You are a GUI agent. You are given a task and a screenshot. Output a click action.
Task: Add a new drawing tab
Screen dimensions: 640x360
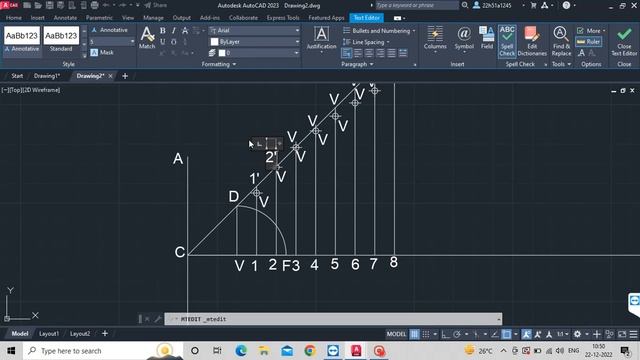pos(125,76)
